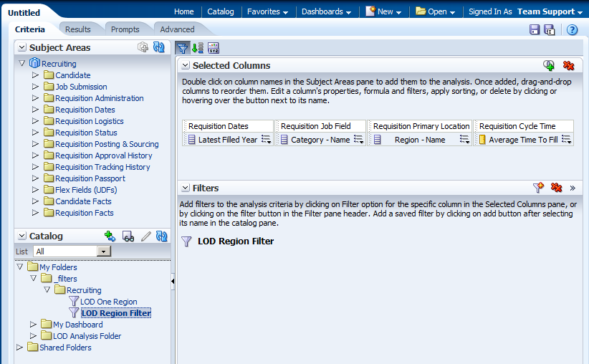This screenshot has width=589, height=364.
Task: Open the Help question mark icon
Action: (x=572, y=29)
